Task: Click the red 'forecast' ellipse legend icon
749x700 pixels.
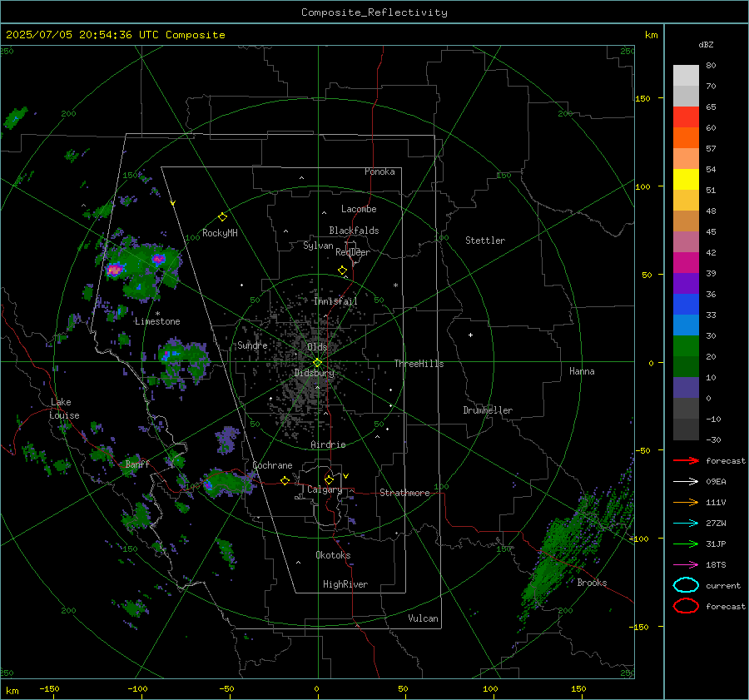Action: (686, 606)
